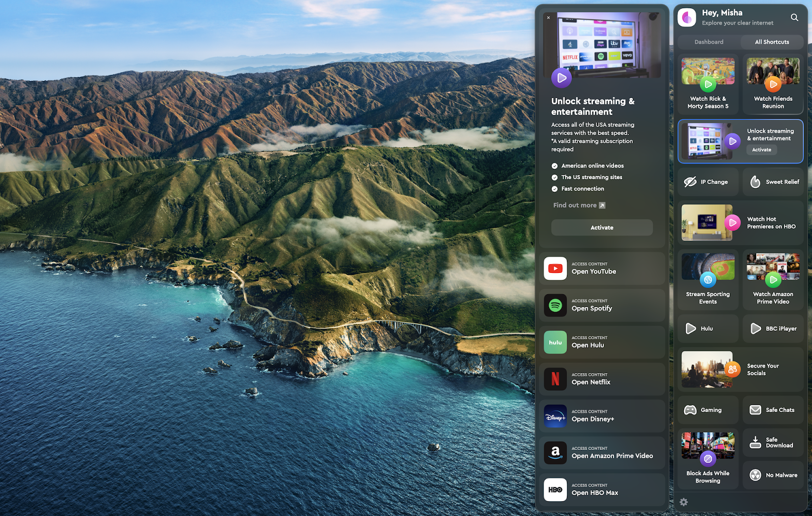The image size is (812, 516).
Task: Open Spotify via its shortcut icon
Action: click(x=601, y=305)
